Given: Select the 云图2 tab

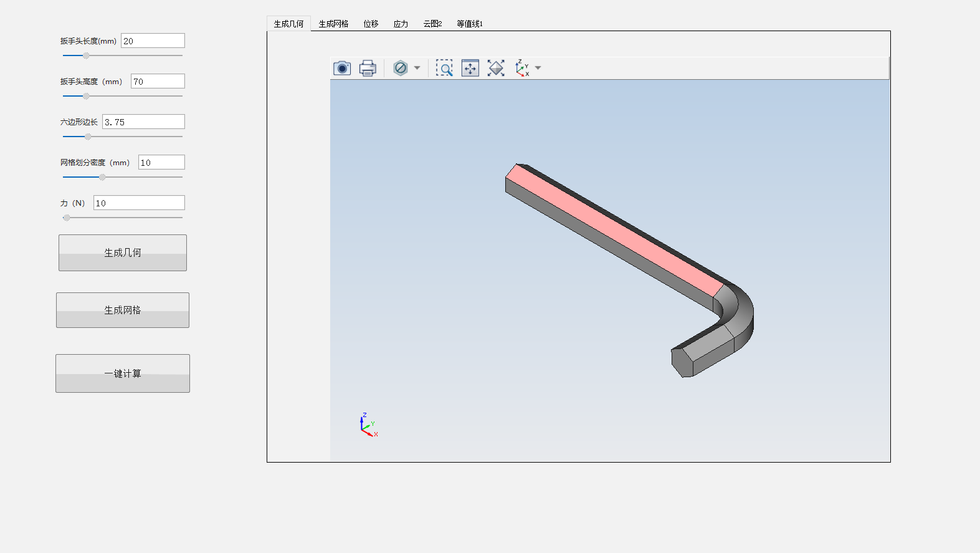Looking at the screenshot, I should click(x=432, y=24).
